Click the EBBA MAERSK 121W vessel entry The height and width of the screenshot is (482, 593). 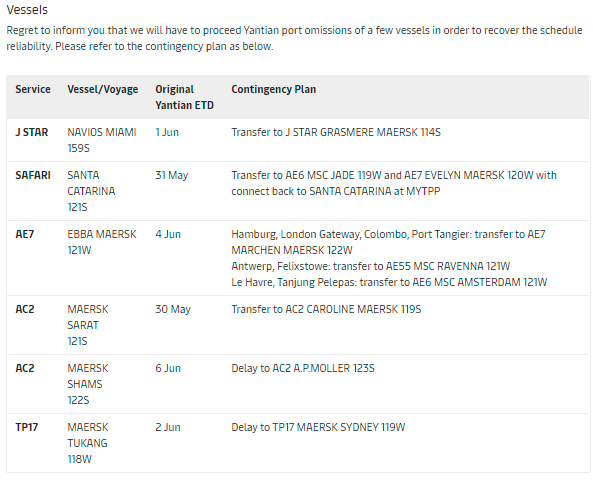tap(102, 242)
